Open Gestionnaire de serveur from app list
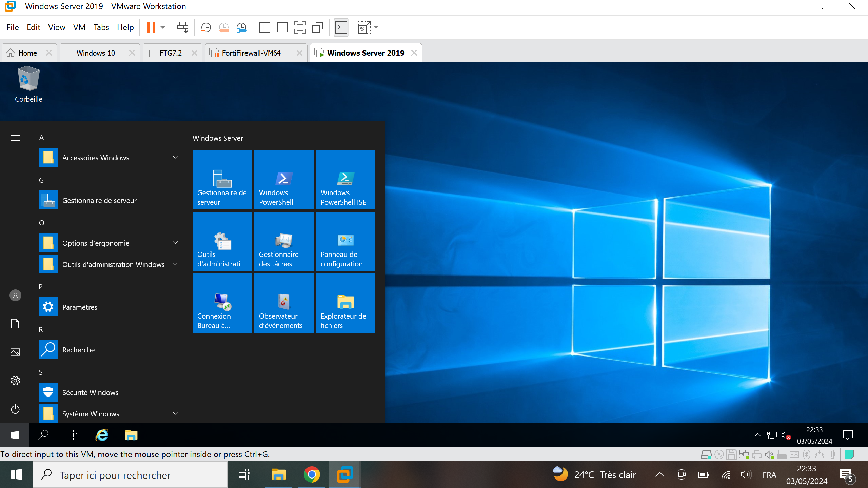This screenshot has height=488, width=868. (x=109, y=200)
